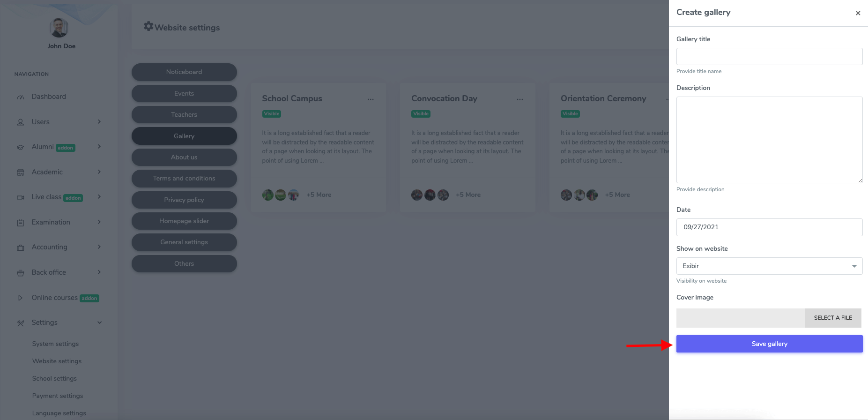Expand the Academic submenu chevron
The height and width of the screenshot is (420, 868).
pyautogui.click(x=99, y=172)
